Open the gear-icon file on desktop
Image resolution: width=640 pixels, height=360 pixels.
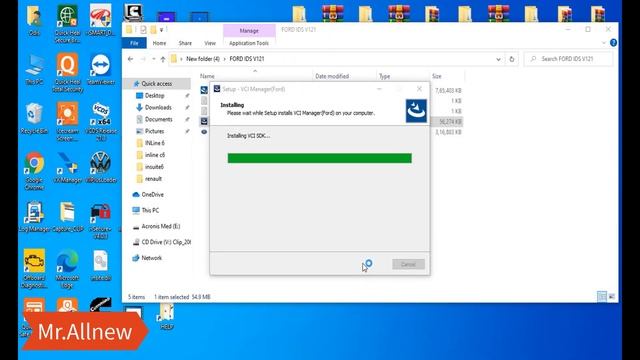(x=101, y=265)
